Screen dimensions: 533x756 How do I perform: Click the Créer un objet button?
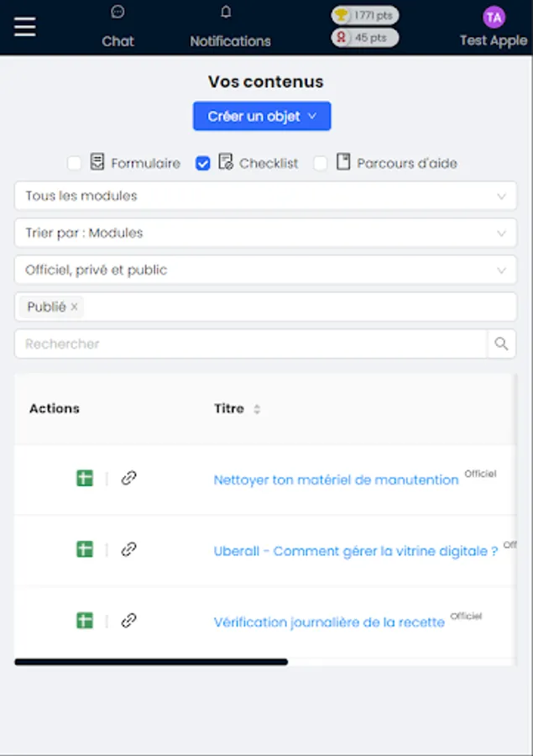262,116
